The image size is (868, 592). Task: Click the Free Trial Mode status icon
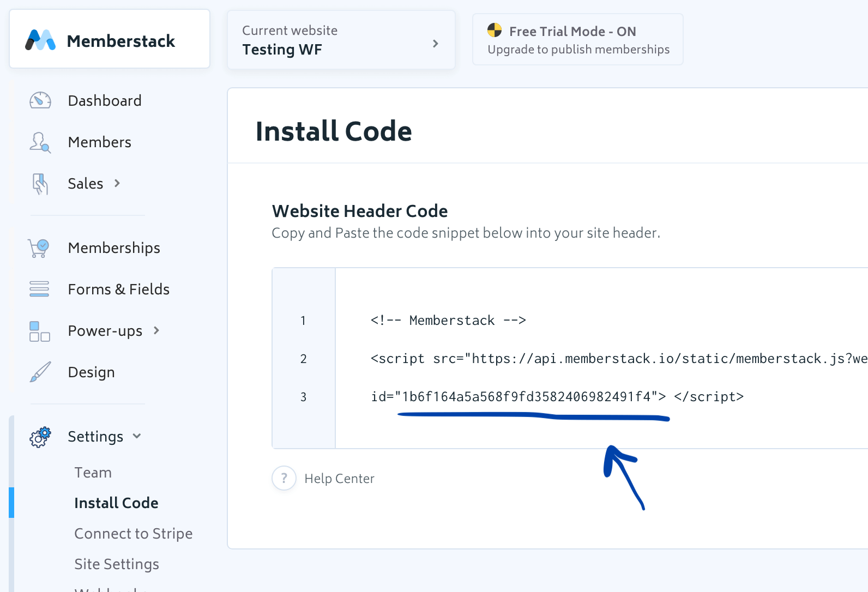(495, 30)
